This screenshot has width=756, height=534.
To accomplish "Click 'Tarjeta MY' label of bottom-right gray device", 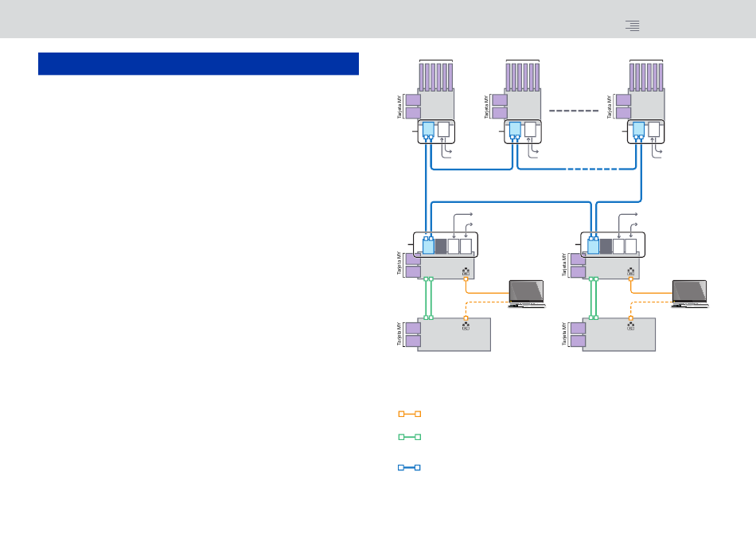I will click(x=563, y=334).
